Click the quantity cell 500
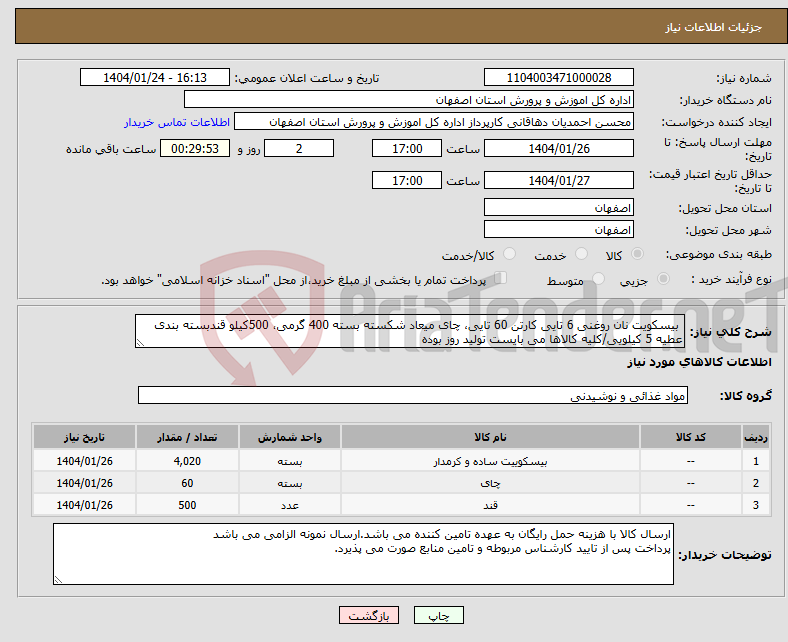This screenshot has height=642, width=788. 187,505
